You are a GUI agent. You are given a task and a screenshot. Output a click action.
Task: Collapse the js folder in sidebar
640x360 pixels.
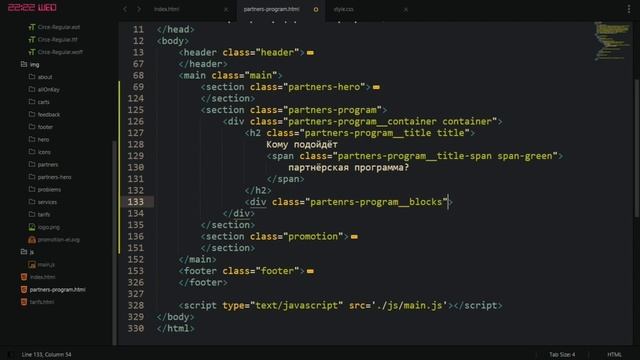(31, 252)
